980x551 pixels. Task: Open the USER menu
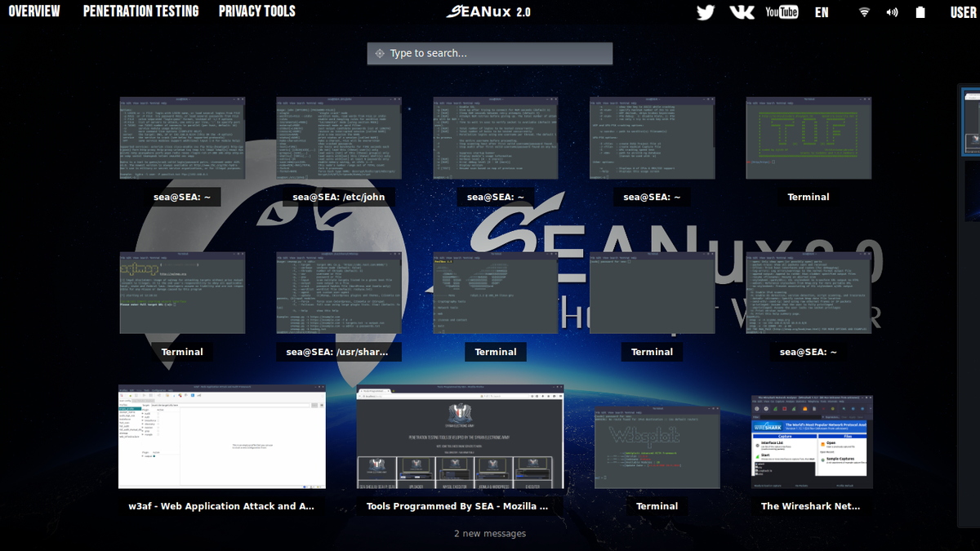tap(964, 12)
